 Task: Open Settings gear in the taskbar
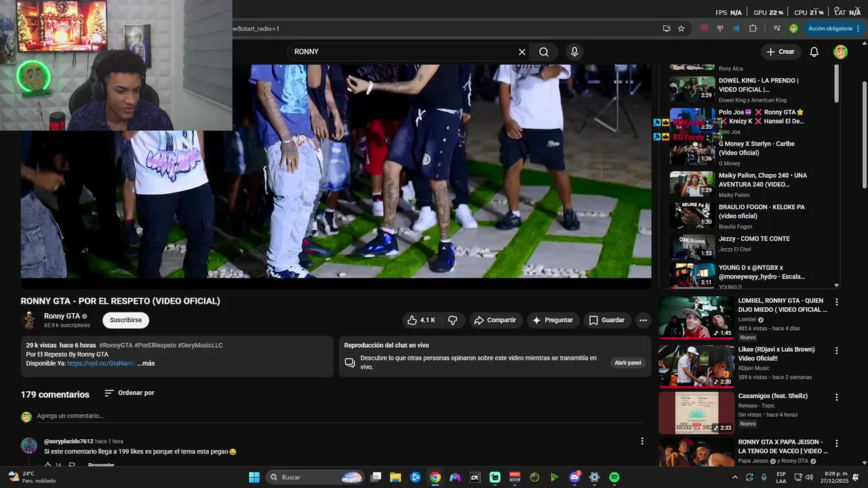point(594,477)
